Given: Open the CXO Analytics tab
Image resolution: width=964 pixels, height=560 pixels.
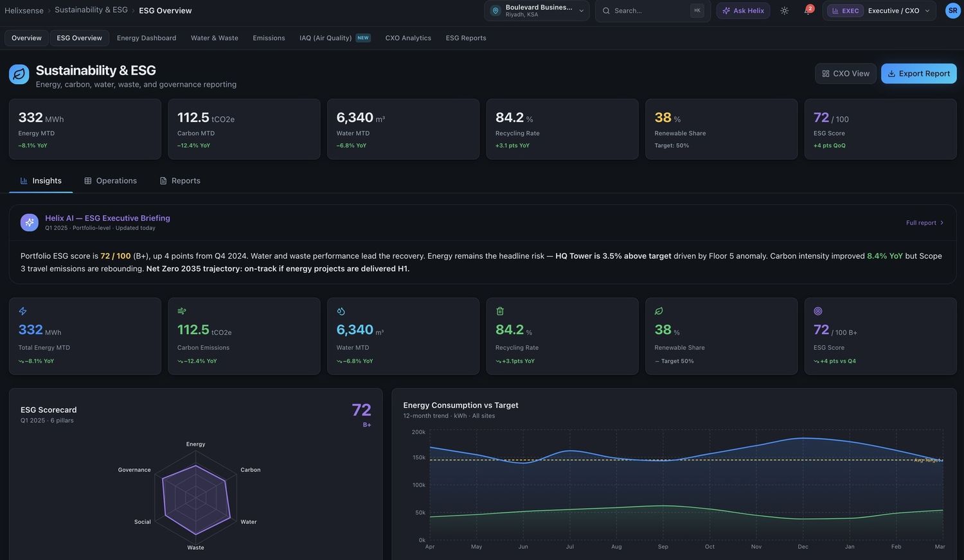Looking at the screenshot, I should 408,38.
